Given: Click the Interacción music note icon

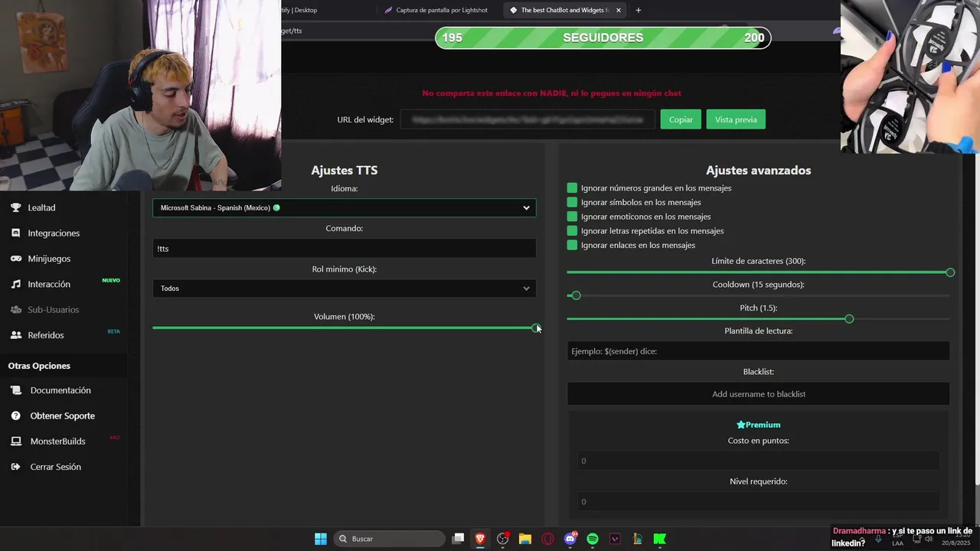Looking at the screenshot, I should click(15, 284).
